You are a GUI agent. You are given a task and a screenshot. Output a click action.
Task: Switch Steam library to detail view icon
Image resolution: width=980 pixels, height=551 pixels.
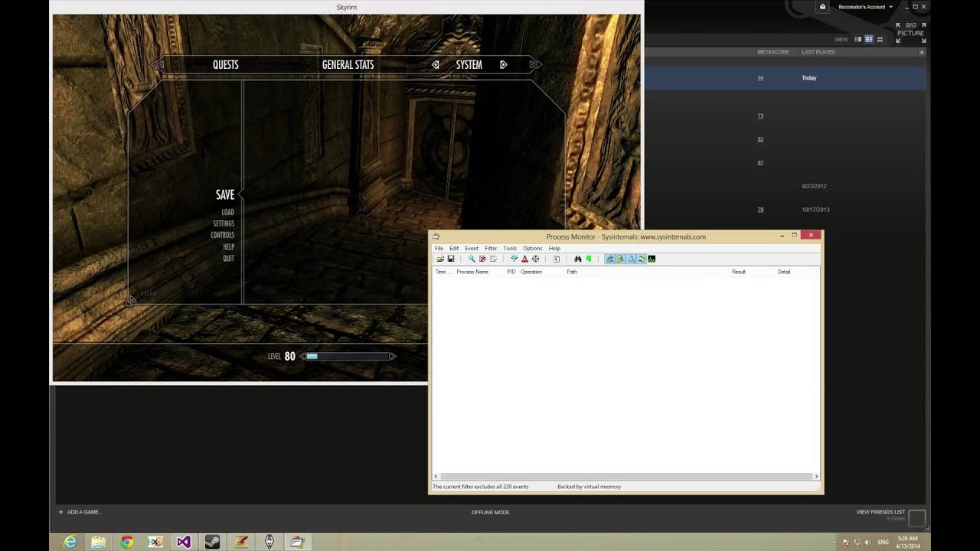click(x=857, y=39)
